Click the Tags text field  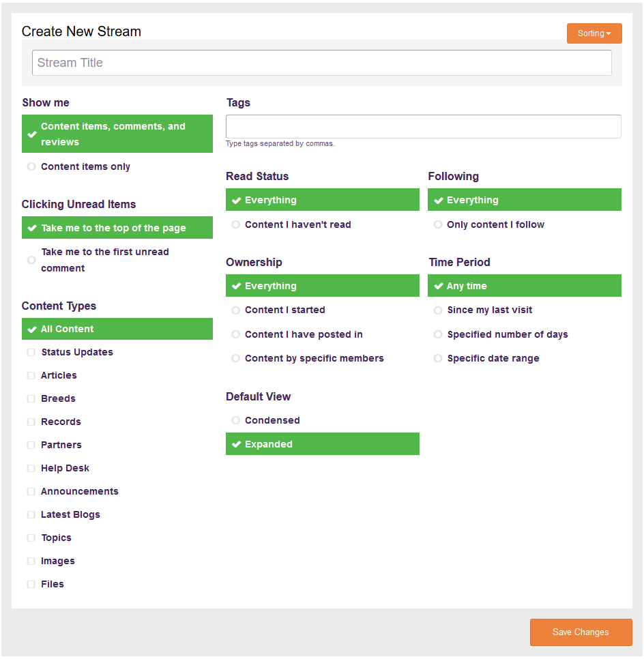click(423, 127)
